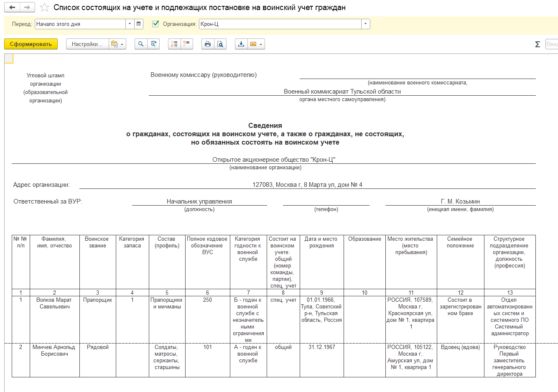
Task: Go forward with the right arrow button
Action: click(x=27, y=8)
